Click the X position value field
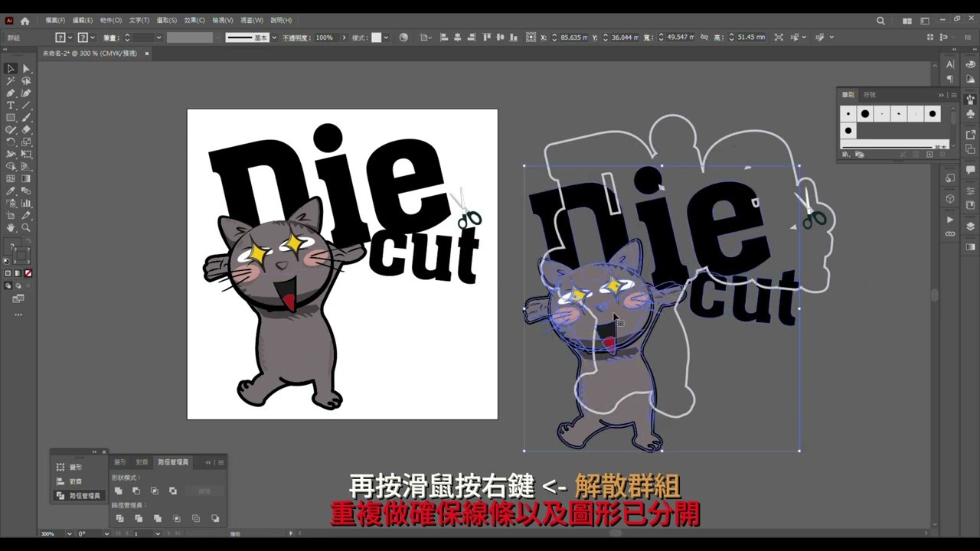 tap(574, 37)
